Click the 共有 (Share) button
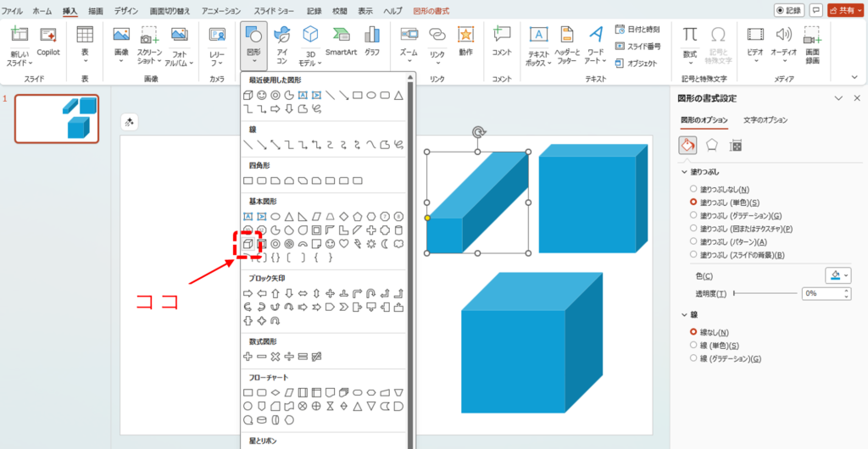This screenshot has width=868, height=449. (x=846, y=10)
